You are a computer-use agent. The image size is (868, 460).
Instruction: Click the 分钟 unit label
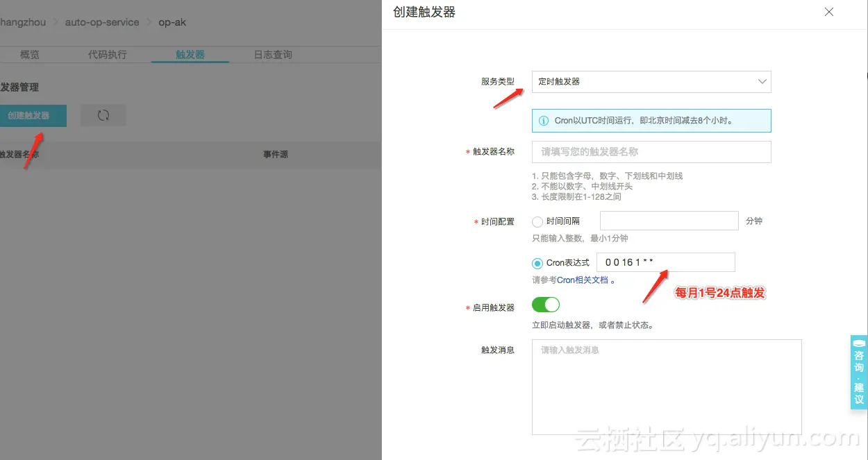(754, 221)
